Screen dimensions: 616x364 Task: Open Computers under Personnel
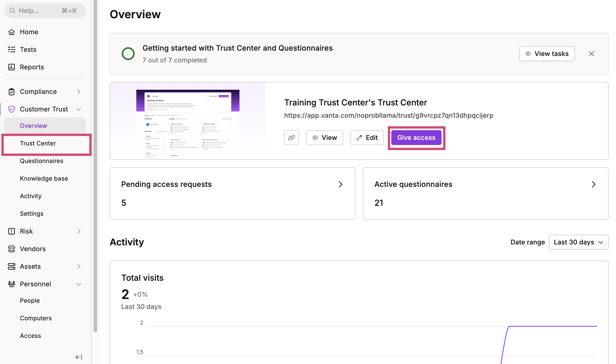click(45, 318)
